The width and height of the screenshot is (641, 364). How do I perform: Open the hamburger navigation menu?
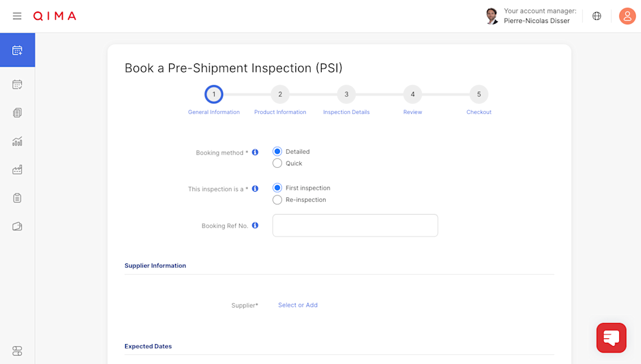[x=17, y=16]
